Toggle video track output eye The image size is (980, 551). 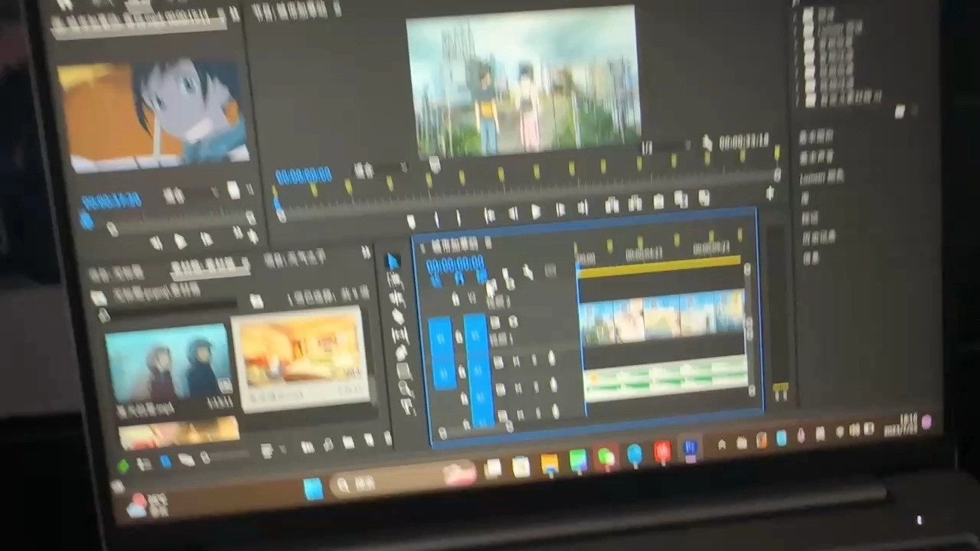point(513,322)
